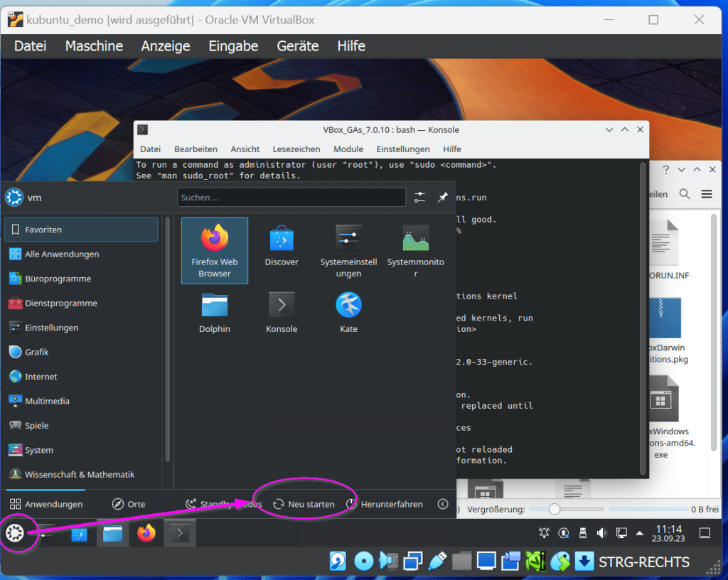728x580 pixels.
Task: Click the Konsole icon in the taskbar
Action: point(180,534)
